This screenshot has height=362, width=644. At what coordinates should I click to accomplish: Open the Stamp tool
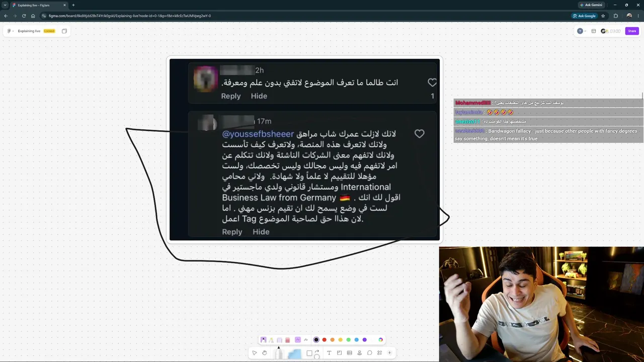(359, 353)
